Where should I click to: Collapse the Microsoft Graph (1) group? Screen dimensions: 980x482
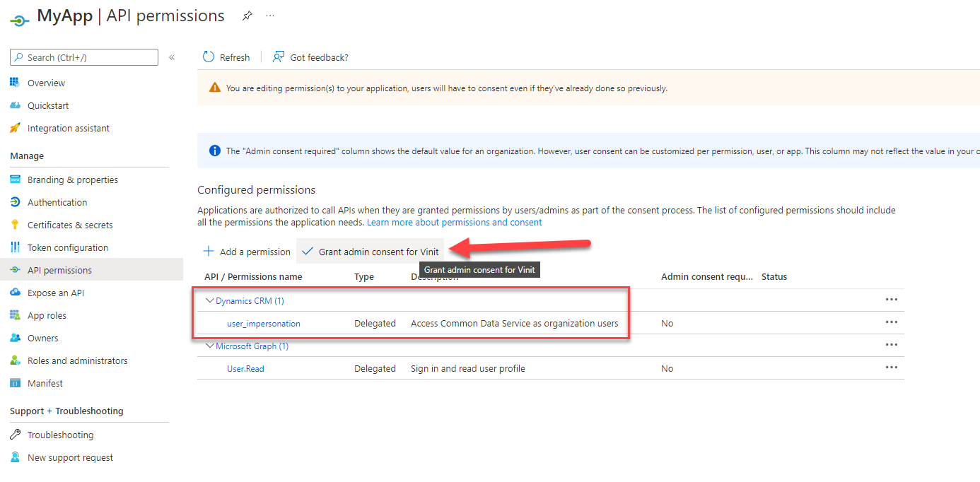point(209,346)
